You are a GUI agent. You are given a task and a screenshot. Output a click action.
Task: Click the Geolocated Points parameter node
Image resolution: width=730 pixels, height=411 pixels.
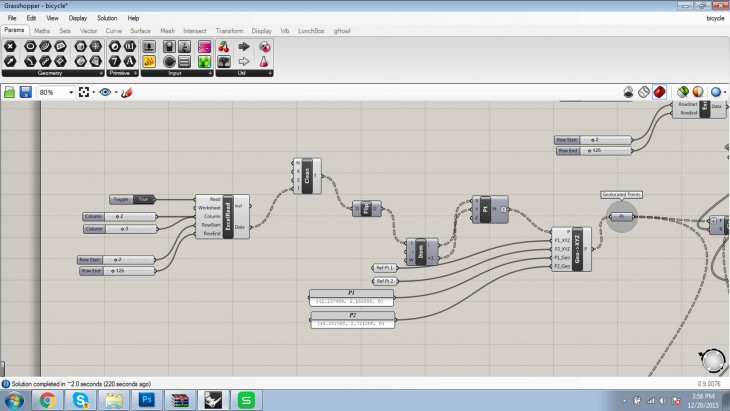click(621, 216)
